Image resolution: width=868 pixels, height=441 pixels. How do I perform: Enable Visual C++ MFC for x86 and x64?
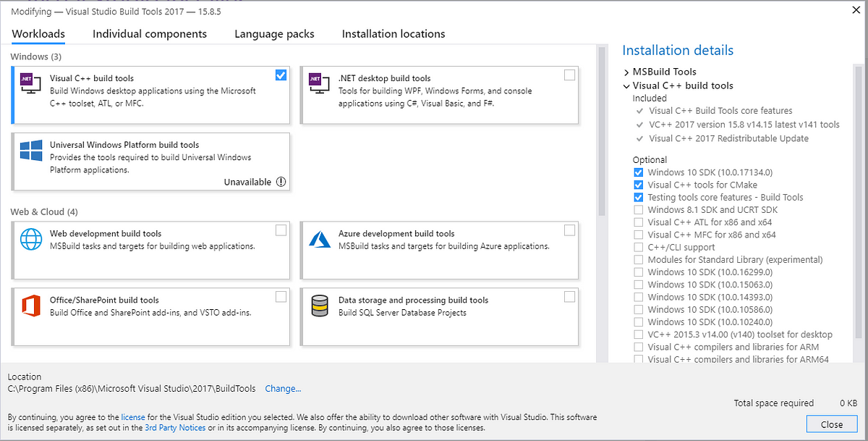click(x=638, y=235)
